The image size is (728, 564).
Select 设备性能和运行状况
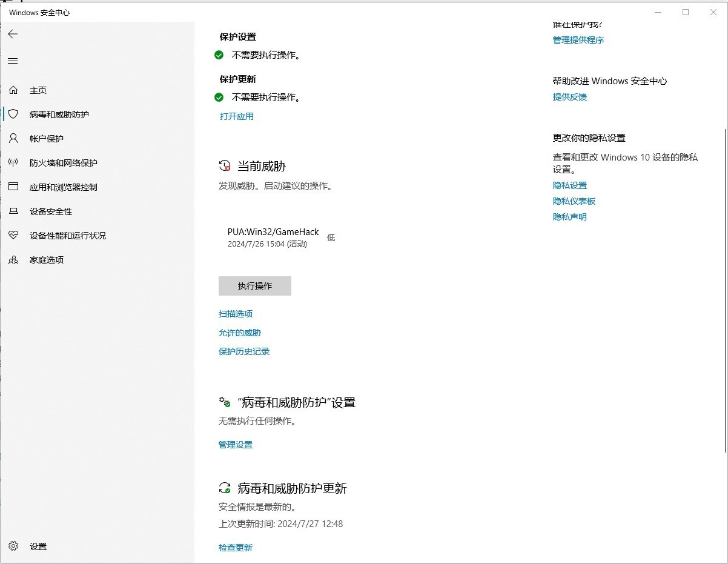tap(68, 236)
